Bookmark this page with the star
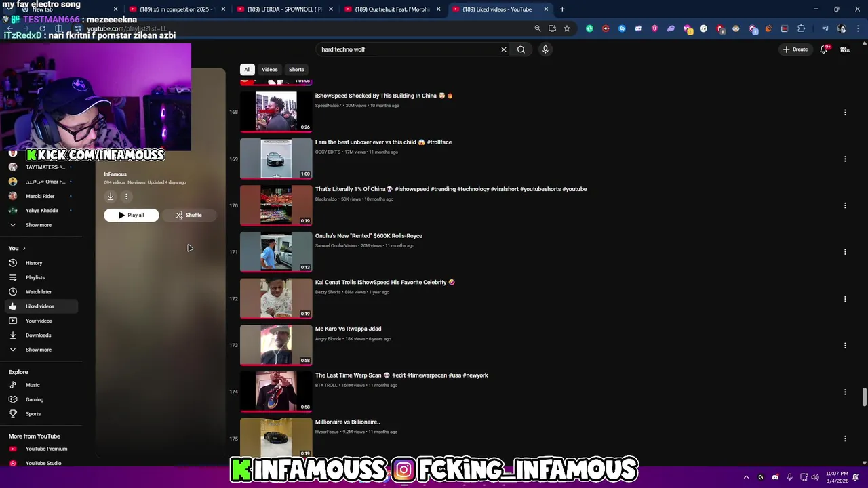The image size is (868, 488). 567,28
